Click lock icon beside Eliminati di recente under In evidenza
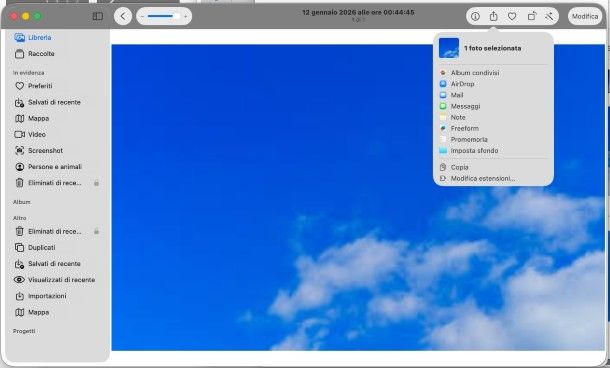This screenshot has height=368, width=610. pos(96,183)
